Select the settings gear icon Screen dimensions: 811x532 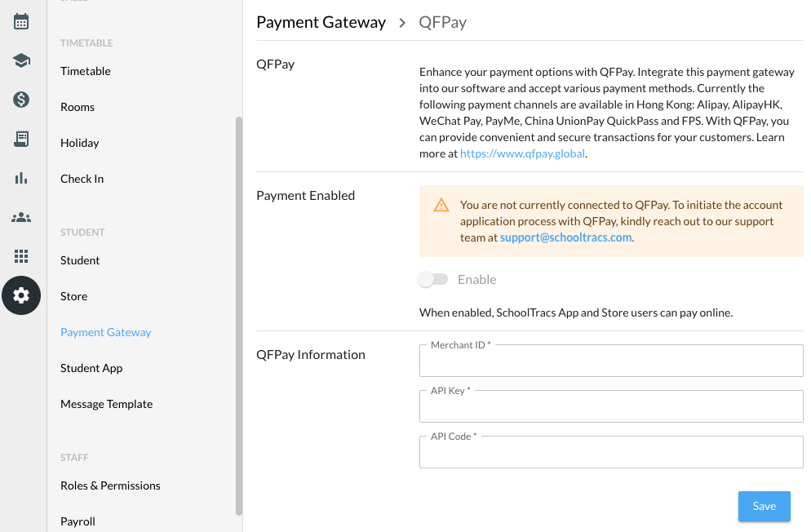(21, 295)
